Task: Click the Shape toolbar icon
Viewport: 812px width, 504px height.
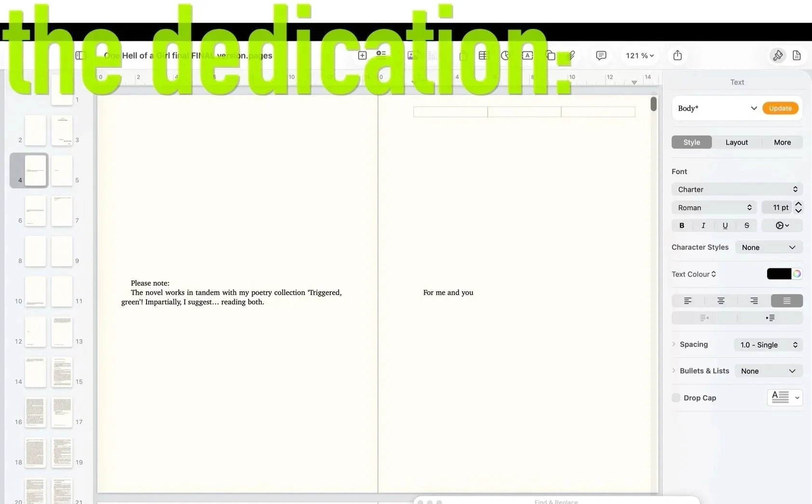Action: (550, 55)
